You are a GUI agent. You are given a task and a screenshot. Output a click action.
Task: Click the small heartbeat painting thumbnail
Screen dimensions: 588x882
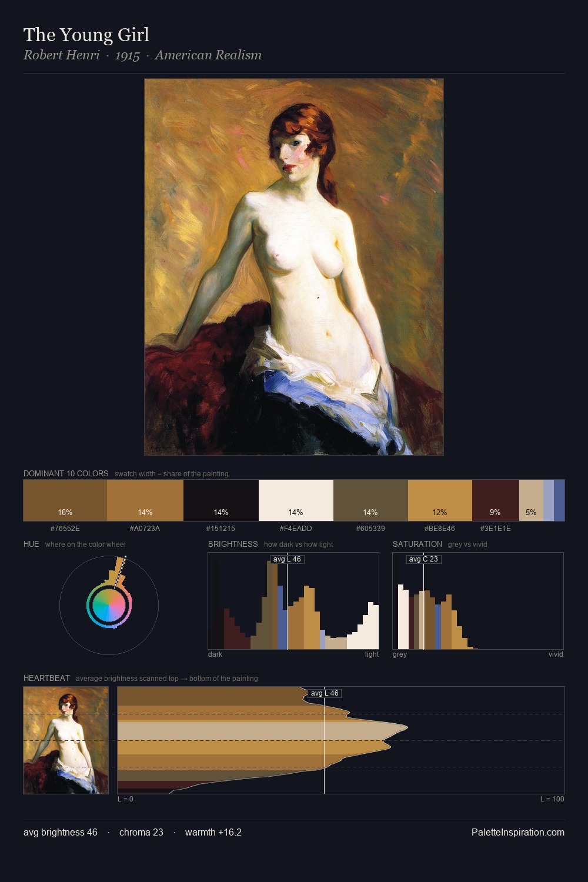66,740
